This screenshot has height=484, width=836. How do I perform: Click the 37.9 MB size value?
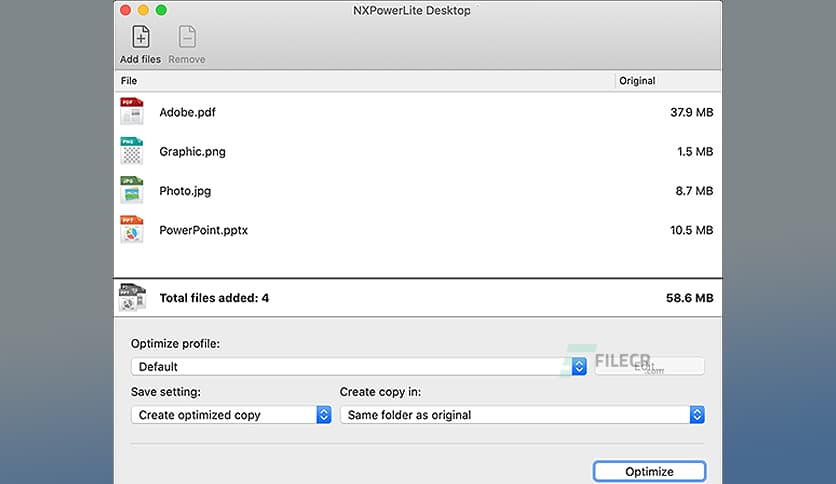pyautogui.click(x=692, y=112)
